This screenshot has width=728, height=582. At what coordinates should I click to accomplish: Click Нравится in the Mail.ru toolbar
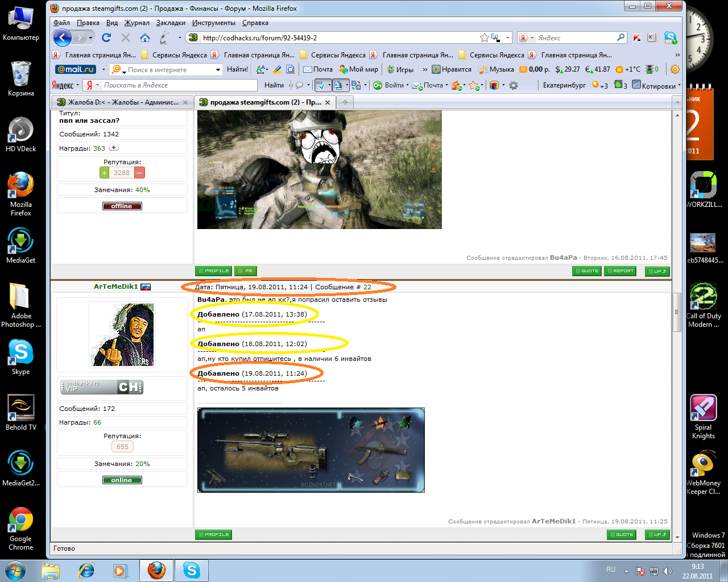pyautogui.click(x=452, y=69)
